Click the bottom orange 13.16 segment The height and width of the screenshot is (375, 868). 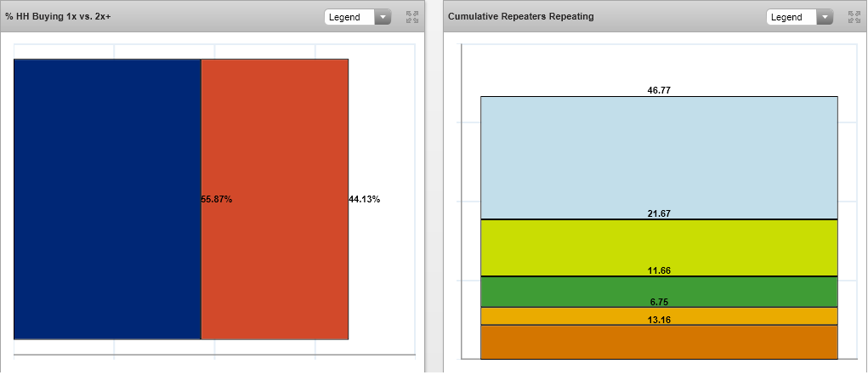coord(659,343)
